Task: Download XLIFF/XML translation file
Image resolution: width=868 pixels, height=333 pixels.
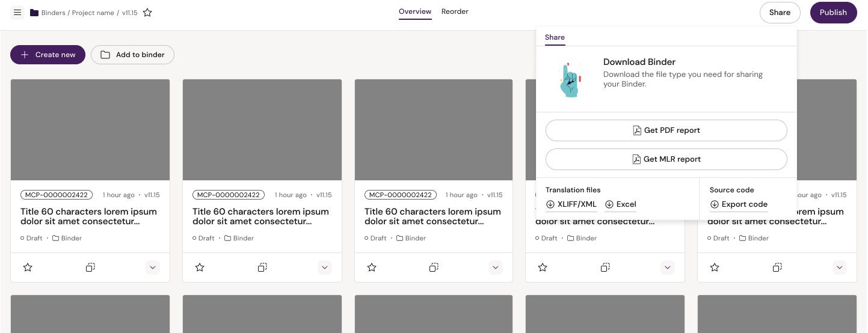Action: (571, 204)
